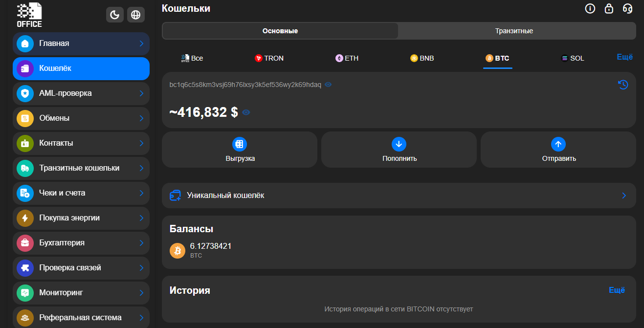
Task: Click the Пополнить deposit arrow icon
Action: 399,144
